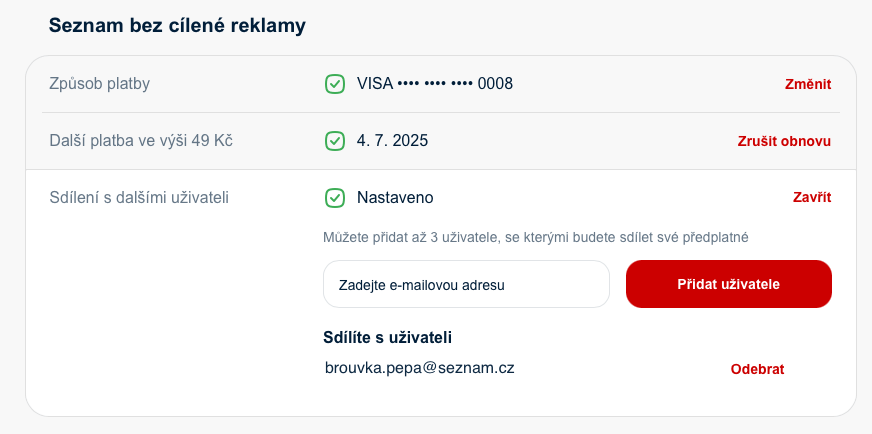
Task: Click the Sdílení s dalšími uživateli label
Action: (x=139, y=198)
